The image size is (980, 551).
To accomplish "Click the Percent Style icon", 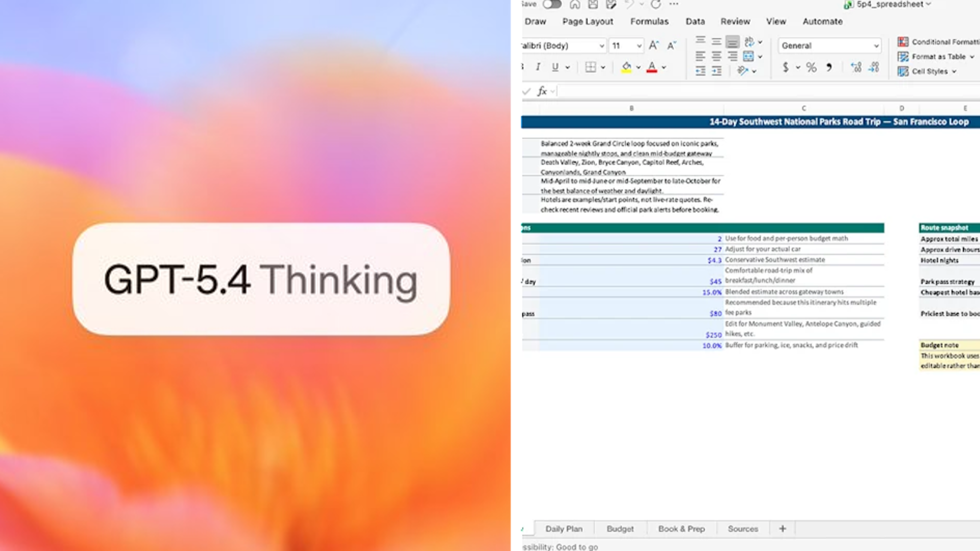I will point(811,67).
